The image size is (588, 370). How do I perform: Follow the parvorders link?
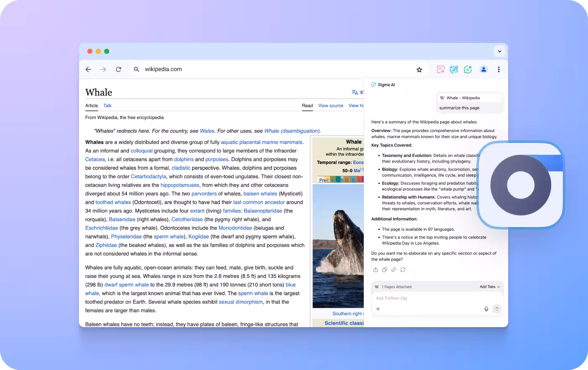204,194
